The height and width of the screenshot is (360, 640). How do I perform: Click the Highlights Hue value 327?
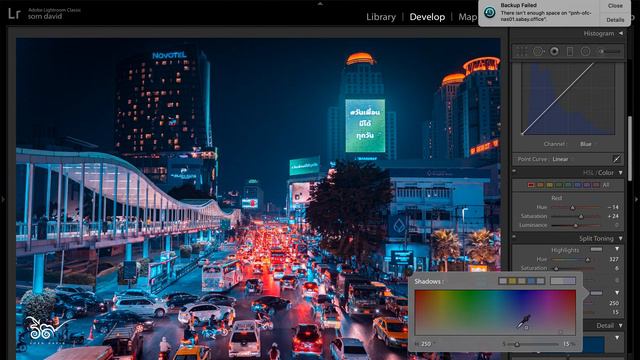614,259
